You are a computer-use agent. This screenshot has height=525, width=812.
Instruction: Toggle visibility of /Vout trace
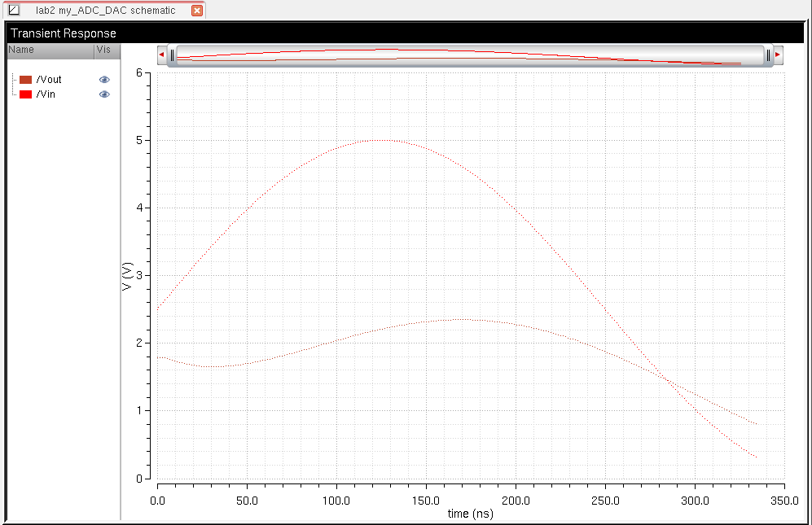point(104,80)
